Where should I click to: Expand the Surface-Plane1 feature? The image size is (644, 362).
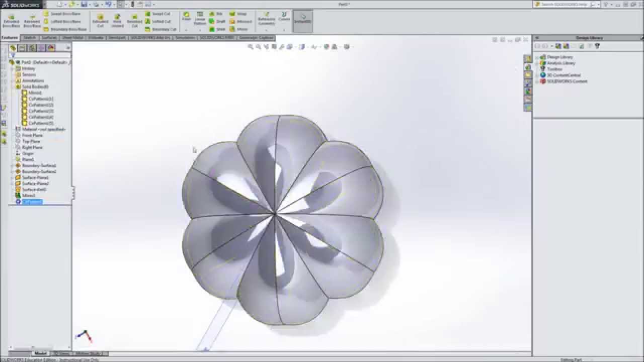12,177
